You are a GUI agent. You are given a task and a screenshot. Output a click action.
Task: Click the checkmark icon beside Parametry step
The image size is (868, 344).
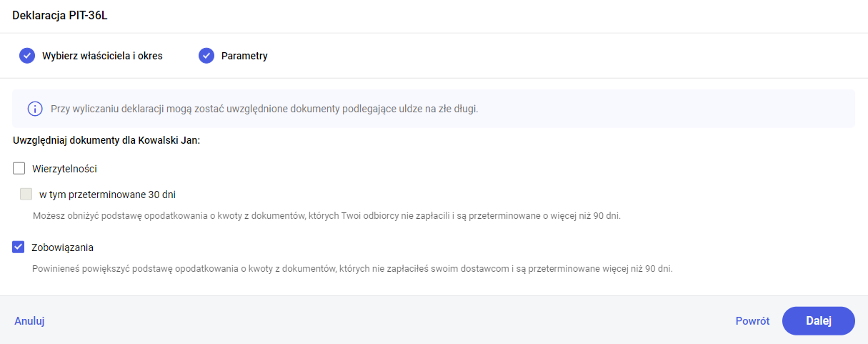pyautogui.click(x=206, y=56)
